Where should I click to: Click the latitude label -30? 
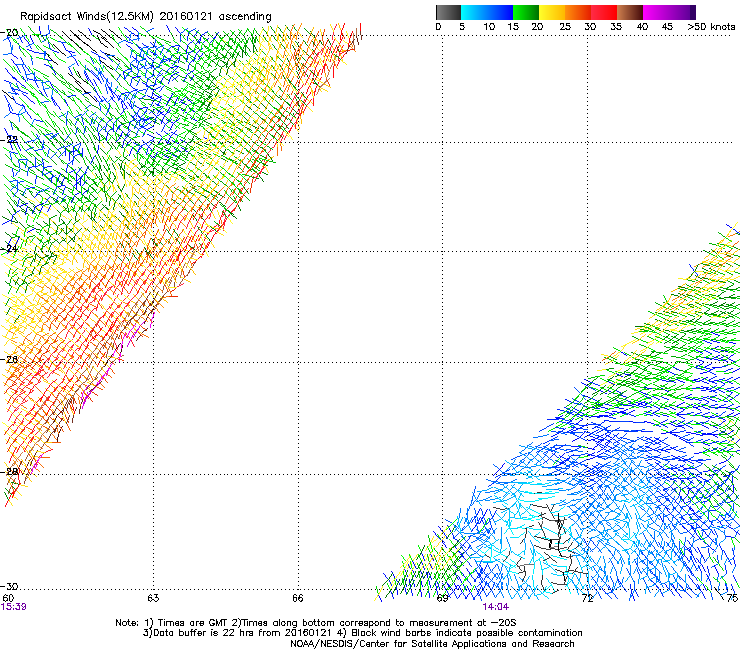point(10,587)
